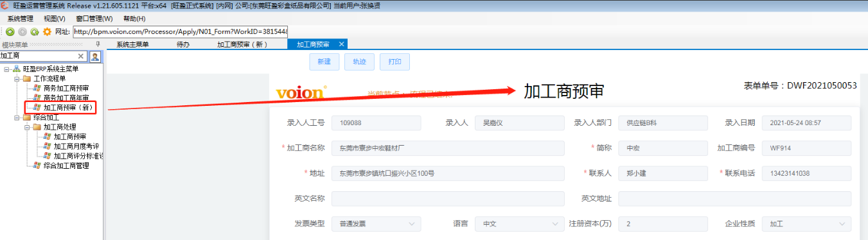Click the 录入日期 field showing 2021-05-24 08:57
The height and width of the screenshot is (240, 868).
click(x=806, y=123)
